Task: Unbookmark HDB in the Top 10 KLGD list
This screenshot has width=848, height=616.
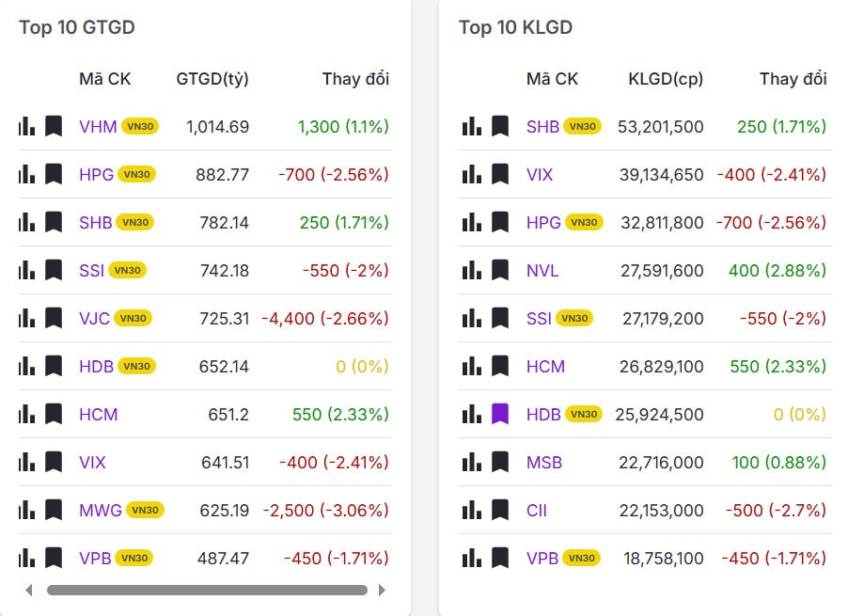Action: pyautogui.click(x=499, y=415)
